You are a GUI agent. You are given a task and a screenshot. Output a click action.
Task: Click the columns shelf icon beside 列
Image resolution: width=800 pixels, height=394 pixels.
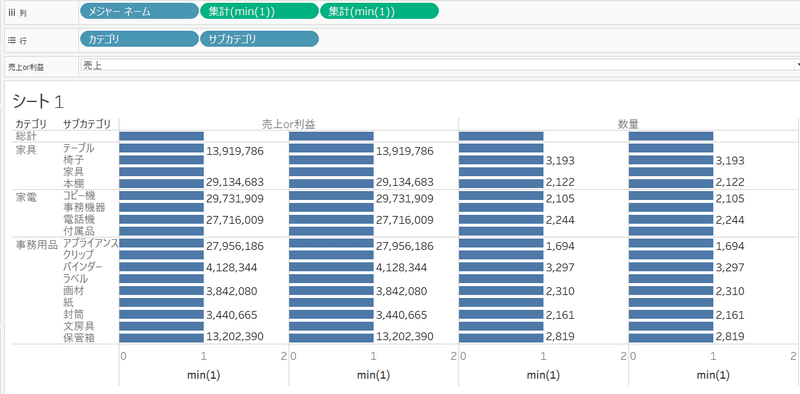click(13, 13)
